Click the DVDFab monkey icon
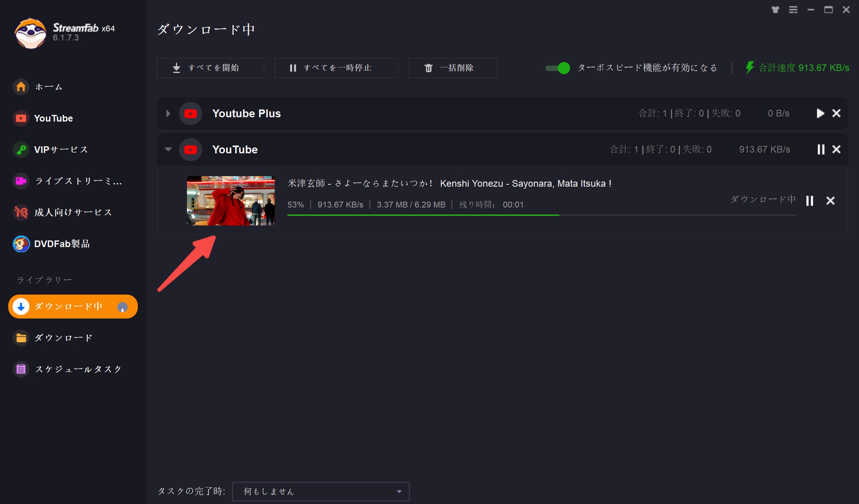Image resolution: width=859 pixels, height=504 pixels. pos(21,244)
